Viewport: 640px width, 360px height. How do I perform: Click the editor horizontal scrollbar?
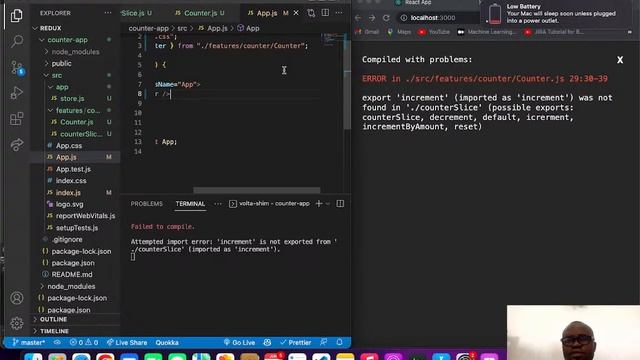coord(256,190)
